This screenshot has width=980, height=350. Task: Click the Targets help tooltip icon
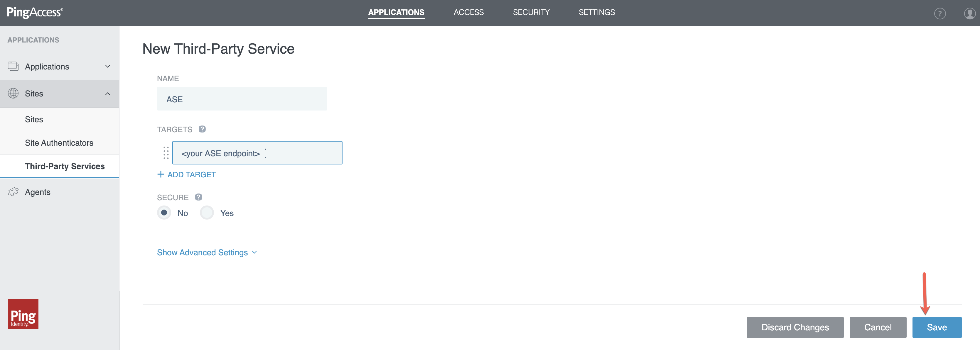(202, 129)
